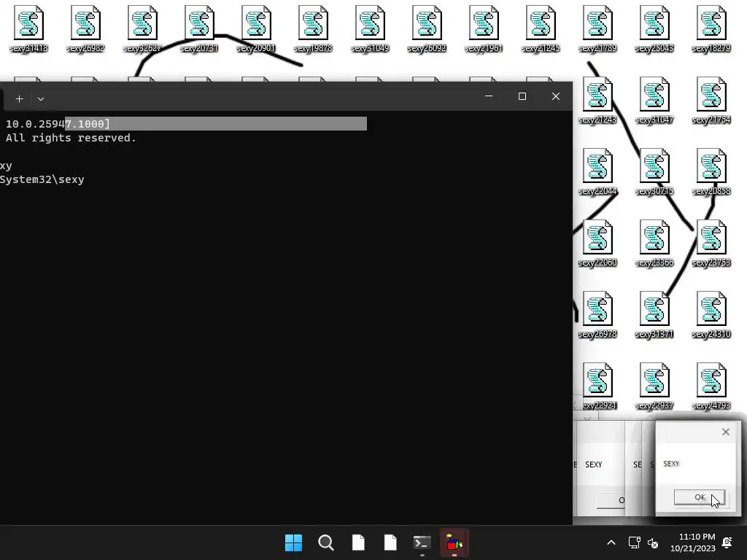
Task: Select the sexy24793 desktop file
Action: (711, 386)
